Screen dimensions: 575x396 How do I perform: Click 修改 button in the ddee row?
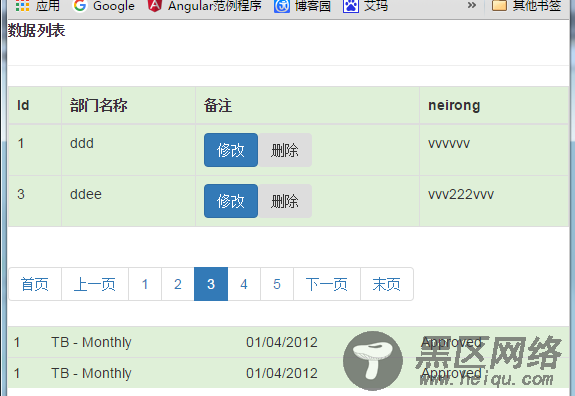231,201
